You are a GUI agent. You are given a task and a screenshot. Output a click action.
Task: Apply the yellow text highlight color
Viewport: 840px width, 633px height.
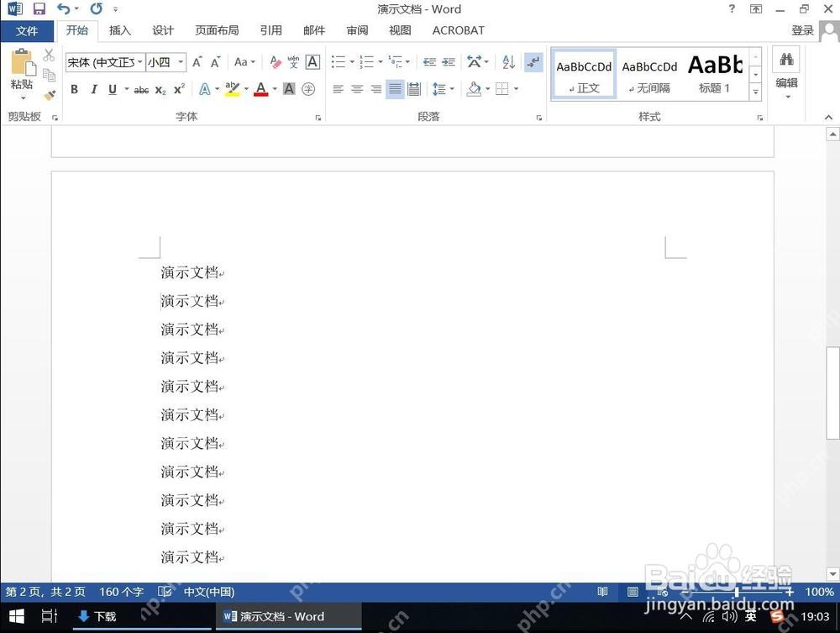[x=233, y=89]
